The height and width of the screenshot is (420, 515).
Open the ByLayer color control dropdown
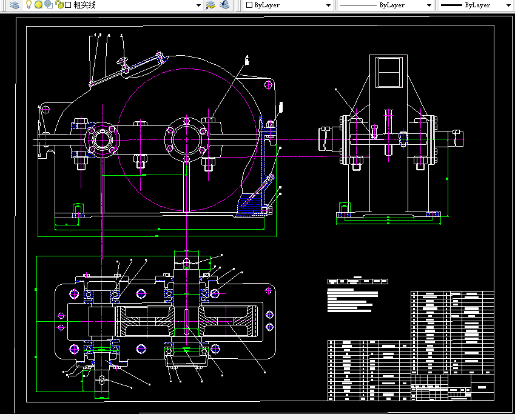click(328, 5)
